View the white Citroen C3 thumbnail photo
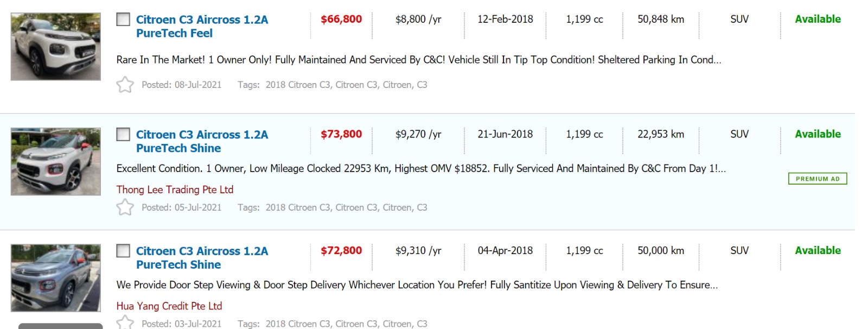 pyautogui.click(x=56, y=47)
